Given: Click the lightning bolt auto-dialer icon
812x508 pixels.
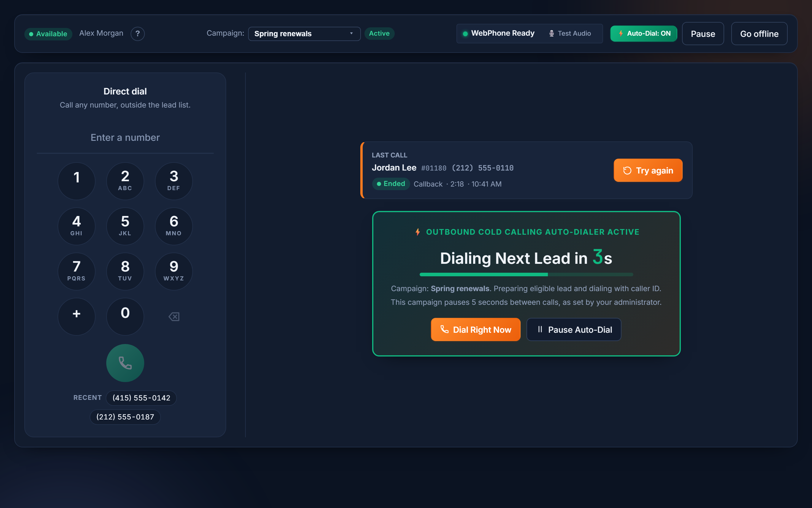Looking at the screenshot, I should 418,232.
